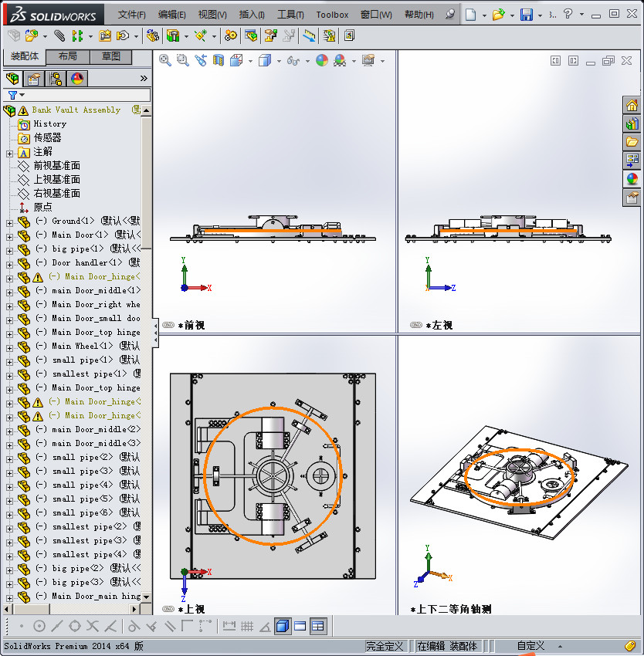Click the Open folder icon
Screen dimensions: 644x656
[x=498, y=15]
